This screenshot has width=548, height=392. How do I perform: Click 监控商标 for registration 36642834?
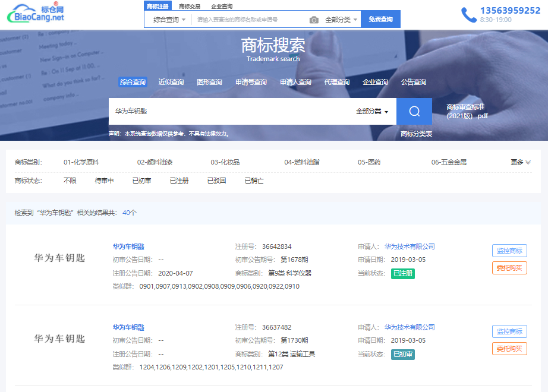tap(509, 251)
